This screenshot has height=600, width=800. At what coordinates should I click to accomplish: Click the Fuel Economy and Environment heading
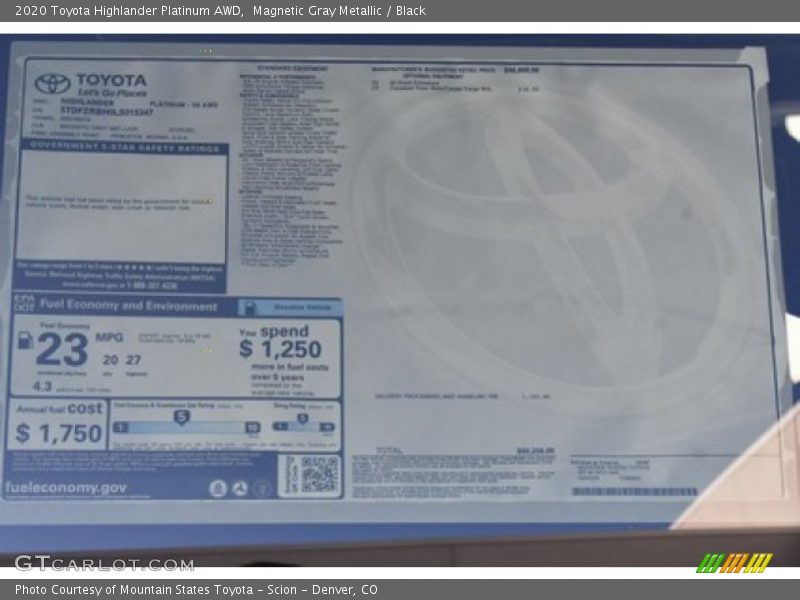(x=129, y=306)
